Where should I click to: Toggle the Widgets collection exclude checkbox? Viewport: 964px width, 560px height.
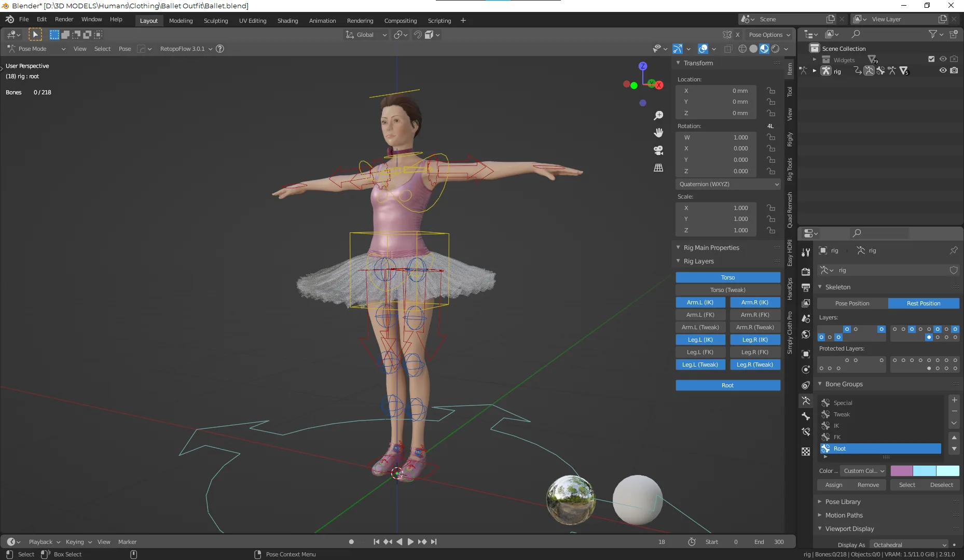click(x=931, y=59)
